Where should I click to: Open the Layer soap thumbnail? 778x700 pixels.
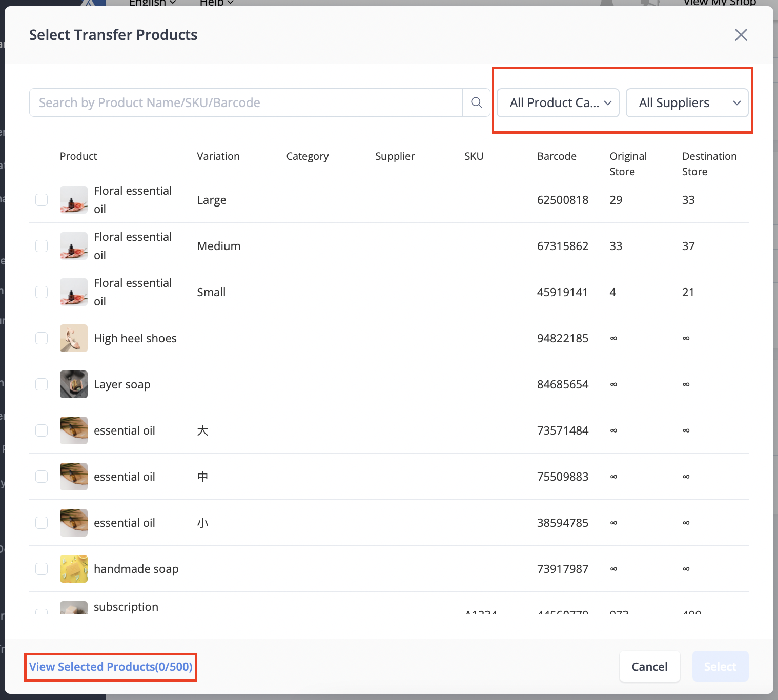coord(73,384)
